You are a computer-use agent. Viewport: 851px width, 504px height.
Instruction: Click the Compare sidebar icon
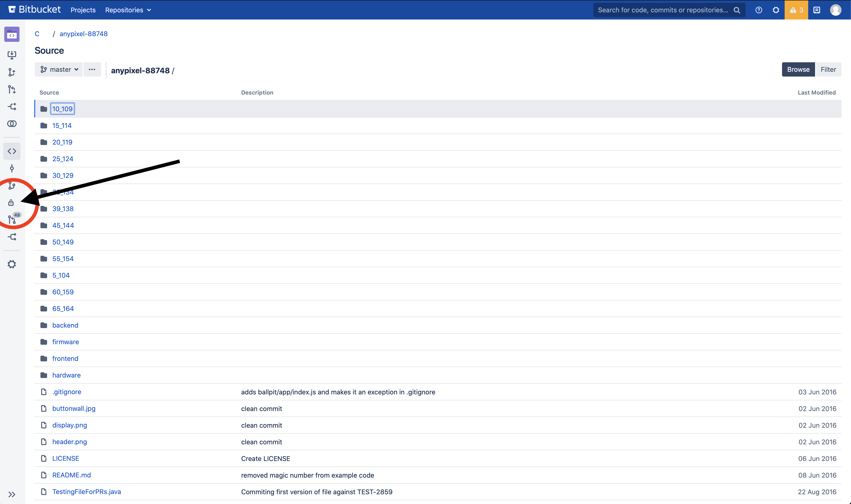point(12,124)
